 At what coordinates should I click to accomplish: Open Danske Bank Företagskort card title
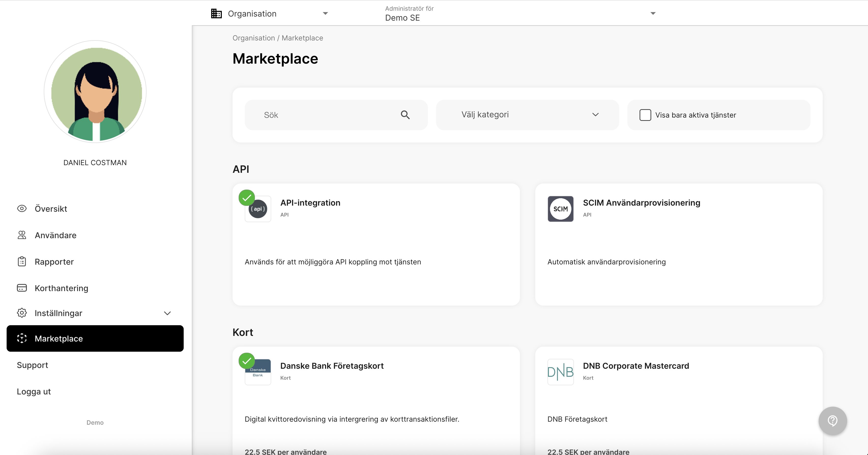tap(332, 366)
